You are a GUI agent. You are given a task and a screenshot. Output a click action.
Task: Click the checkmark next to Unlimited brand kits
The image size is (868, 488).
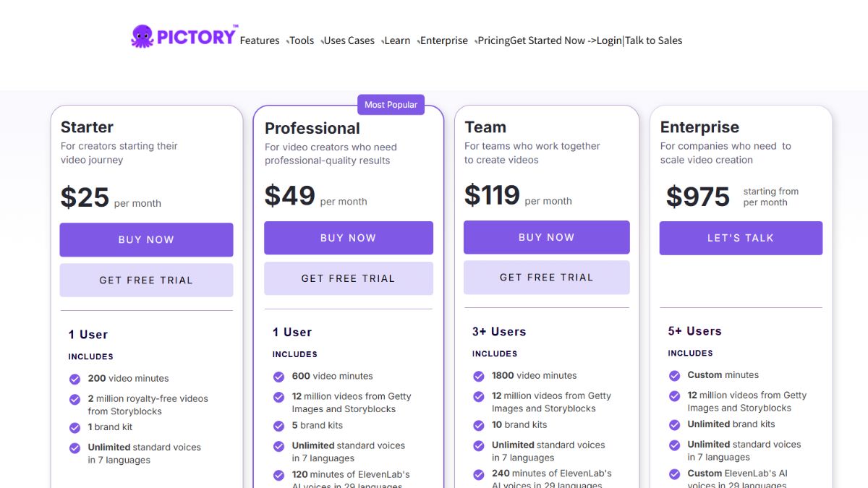(674, 424)
